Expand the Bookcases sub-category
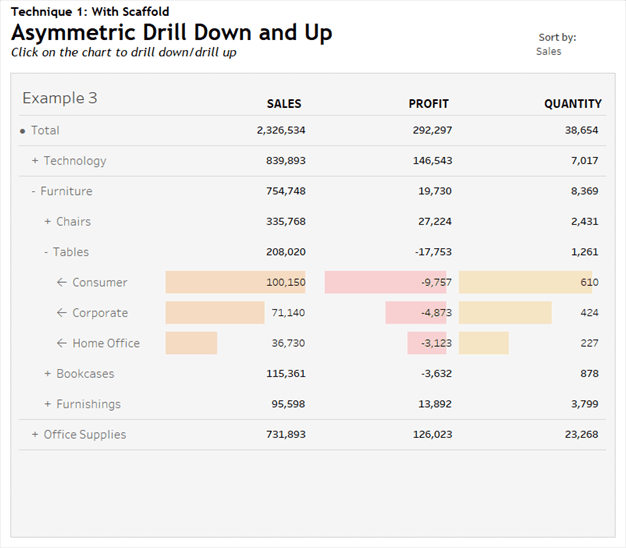626x548 pixels. tap(48, 374)
